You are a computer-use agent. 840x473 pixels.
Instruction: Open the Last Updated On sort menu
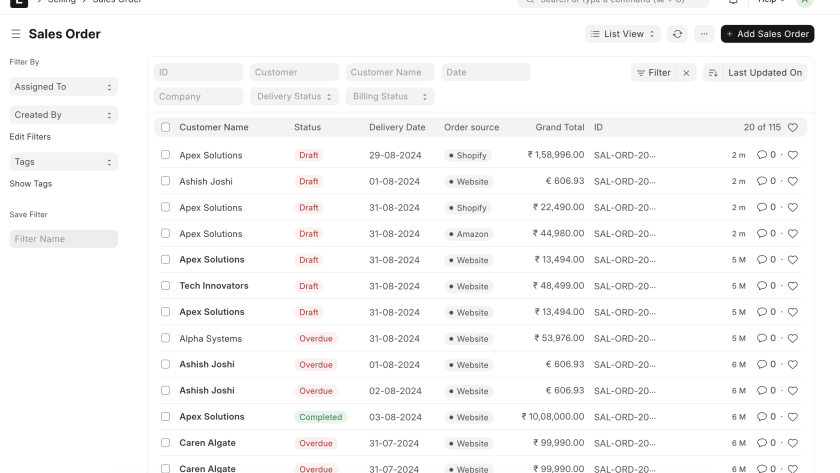(x=764, y=73)
